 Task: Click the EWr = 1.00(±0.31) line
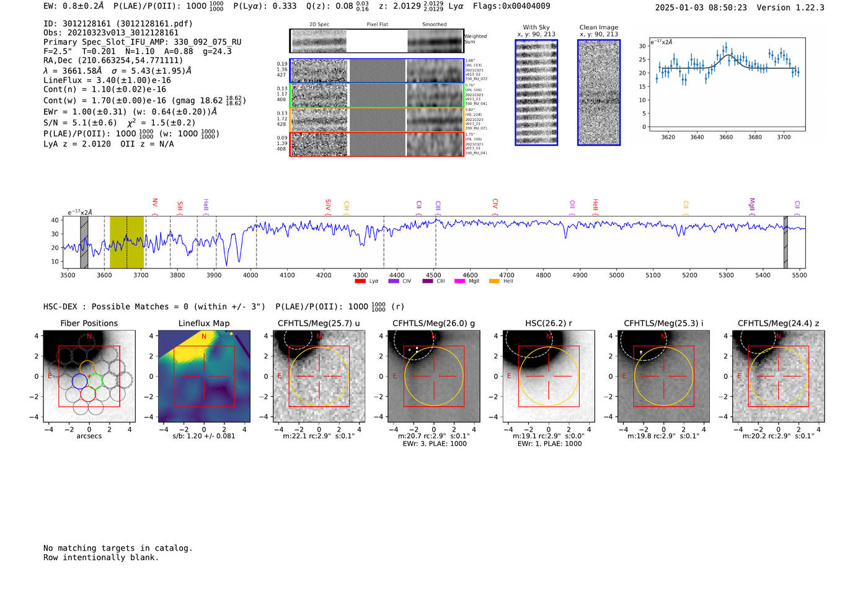pyautogui.click(x=130, y=112)
